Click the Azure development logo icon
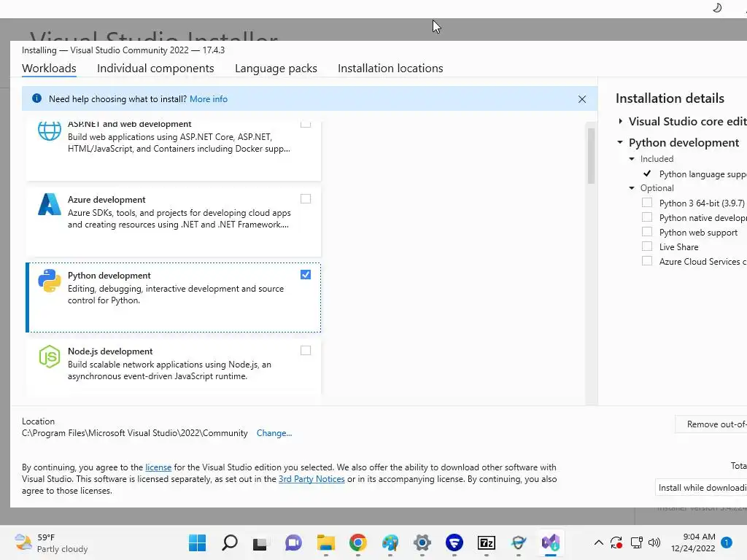This screenshot has width=747, height=560. 50,204
